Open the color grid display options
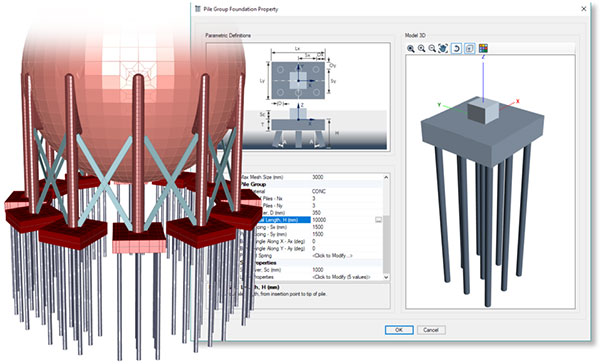The height and width of the screenshot is (364, 600). click(483, 48)
